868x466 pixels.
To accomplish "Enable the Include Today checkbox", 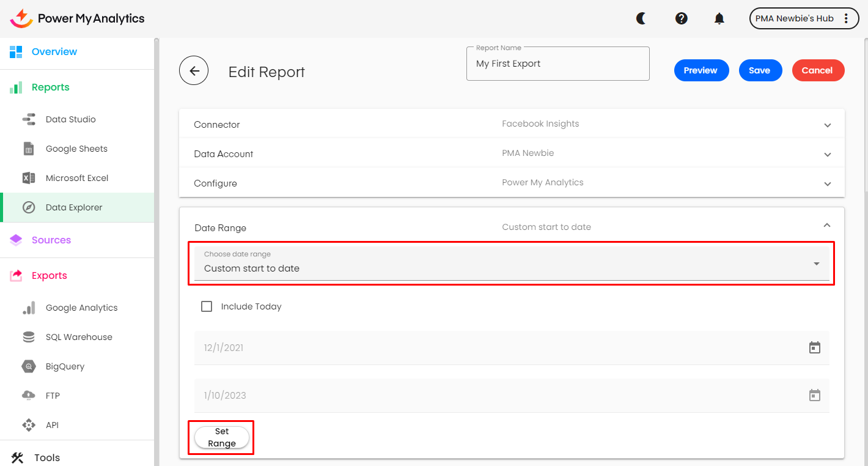I will pyautogui.click(x=207, y=306).
